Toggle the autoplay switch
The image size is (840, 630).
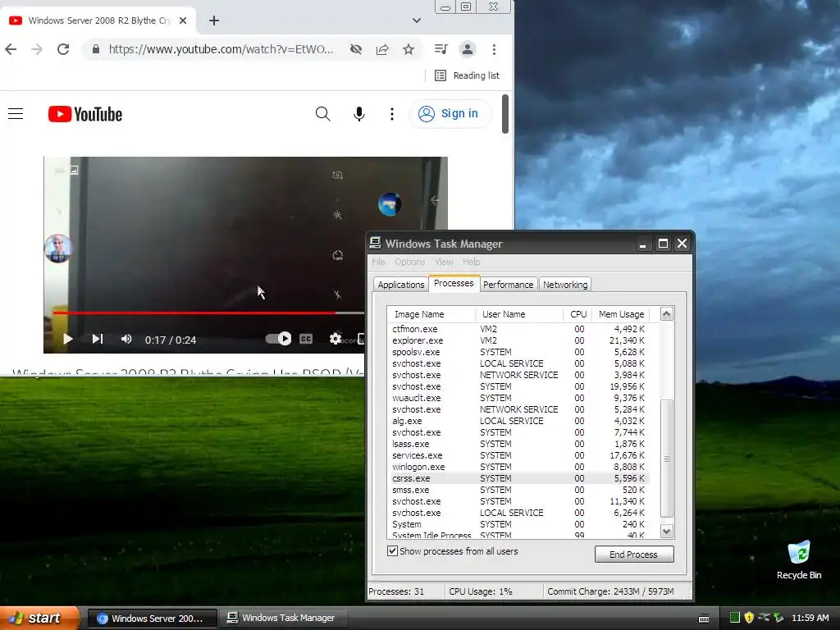pyautogui.click(x=278, y=339)
